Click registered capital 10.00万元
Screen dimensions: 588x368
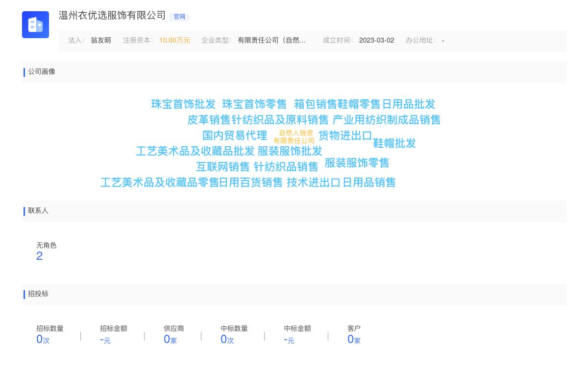(174, 41)
